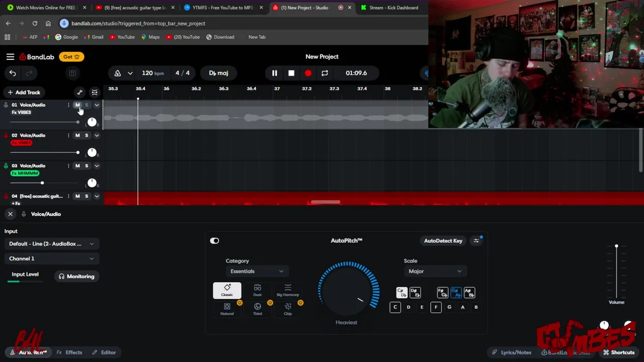Open the metronome options dropdown arrow
The width and height of the screenshot is (644, 362).
tap(130, 73)
